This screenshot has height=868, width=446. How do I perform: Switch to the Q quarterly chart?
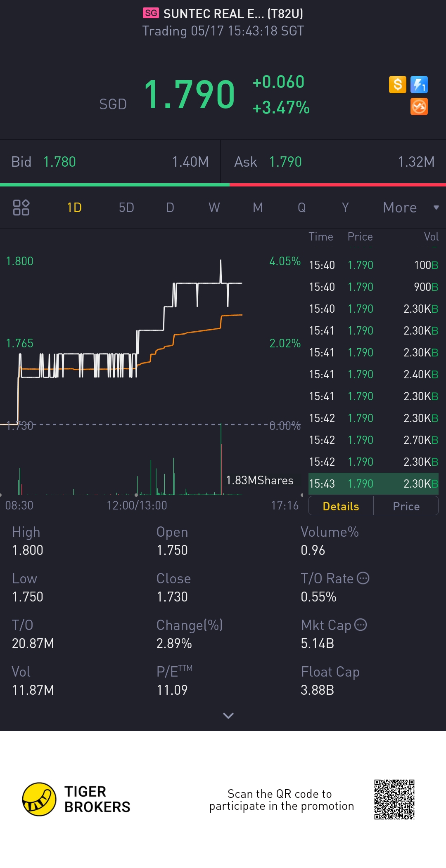pyautogui.click(x=302, y=208)
